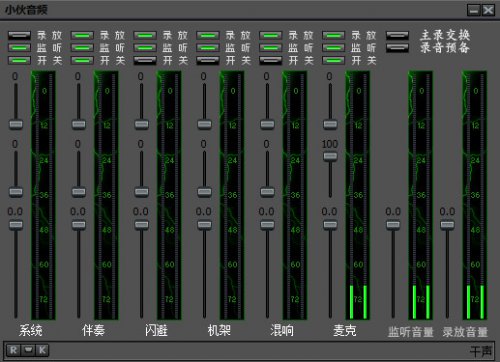
Task: Click the 监听音量 fader knob
Action: [x=393, y=225]
